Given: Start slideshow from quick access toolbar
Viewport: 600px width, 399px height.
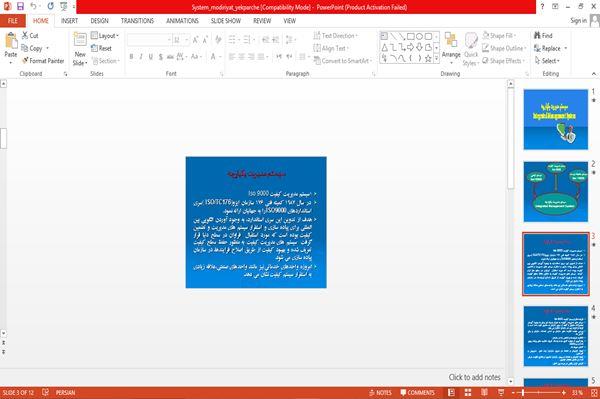Looking at the screenshot, I should tap(64, 6).
